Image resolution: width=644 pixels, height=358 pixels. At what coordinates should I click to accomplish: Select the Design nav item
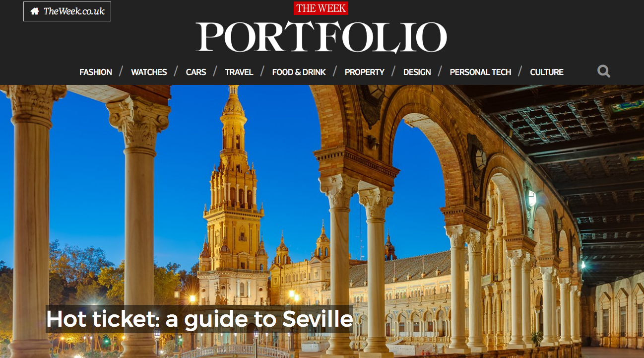(417, 72)
